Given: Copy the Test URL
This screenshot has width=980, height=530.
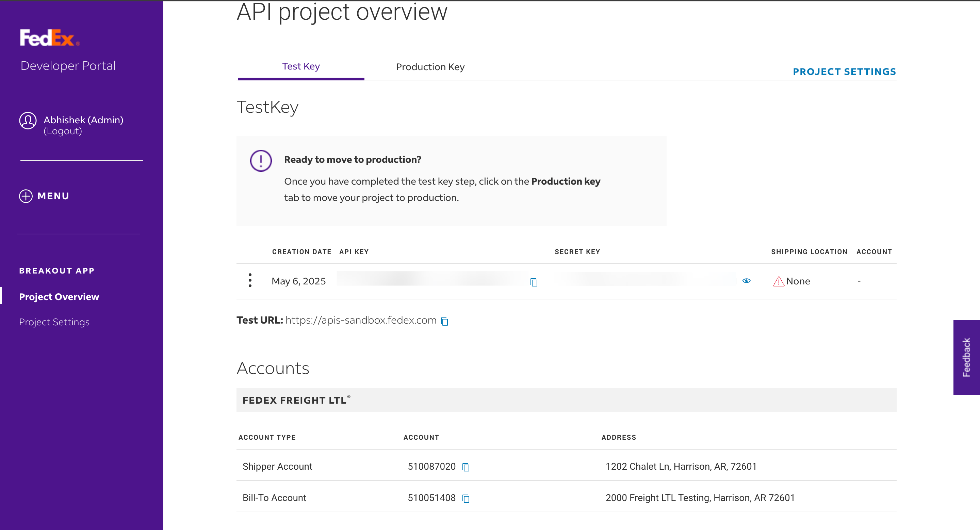Looking at the screenshot, I should point(444,321).
